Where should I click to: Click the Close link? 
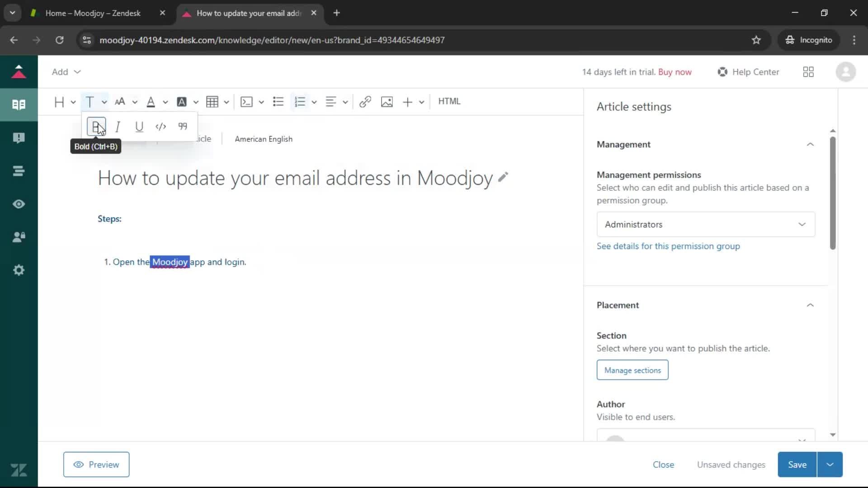[663, 465]
